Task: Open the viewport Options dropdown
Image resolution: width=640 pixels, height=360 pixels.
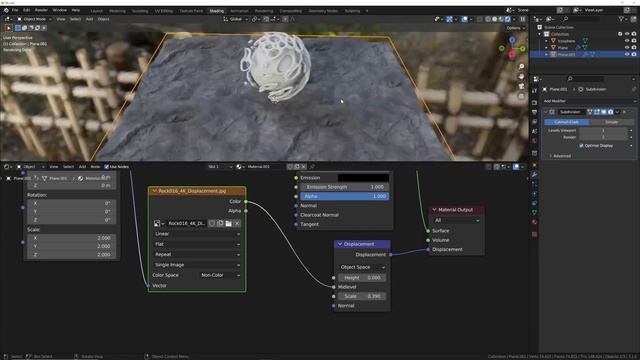Action: click(516, 28)
